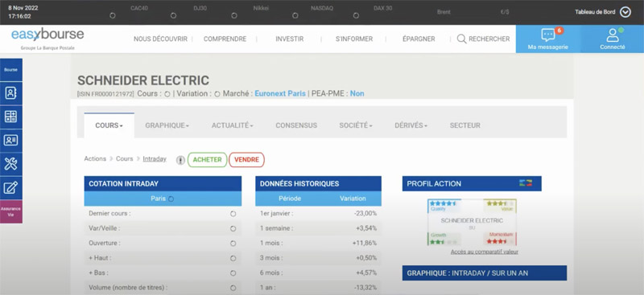Click the Cours breadcrumb
Screen dimensions: 644x295
(125, 159)
